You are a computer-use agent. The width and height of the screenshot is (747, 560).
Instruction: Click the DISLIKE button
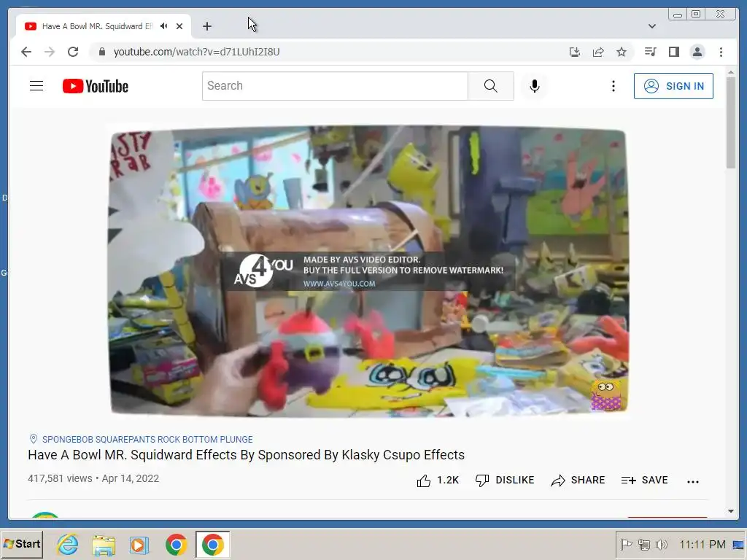pos(505,481)
